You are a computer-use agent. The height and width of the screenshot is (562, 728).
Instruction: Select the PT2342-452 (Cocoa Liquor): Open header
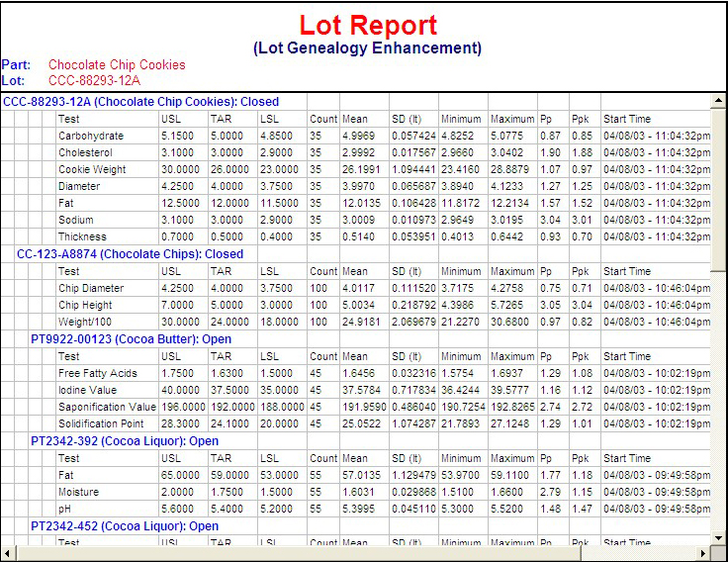125,525
